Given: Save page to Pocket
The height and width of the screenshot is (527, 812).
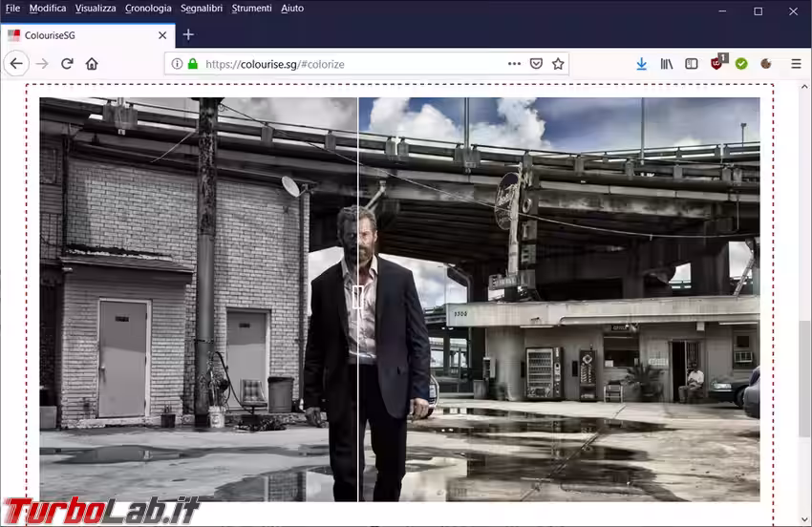Looking at the screenshot, I should pyautogui.click(x=536, y=64).
